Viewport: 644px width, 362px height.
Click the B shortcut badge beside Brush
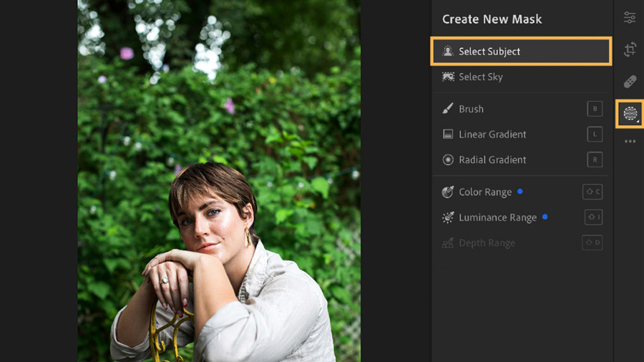pos(595,109)
